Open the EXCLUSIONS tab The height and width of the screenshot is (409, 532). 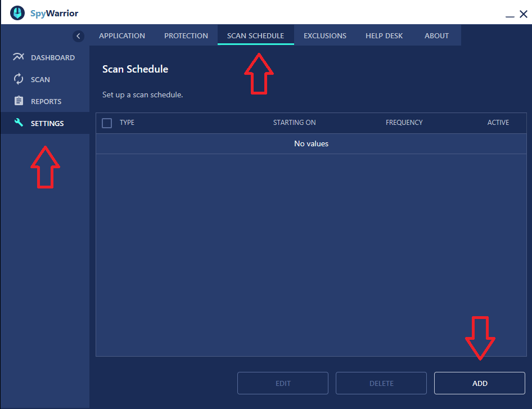(x=324, y=35)
